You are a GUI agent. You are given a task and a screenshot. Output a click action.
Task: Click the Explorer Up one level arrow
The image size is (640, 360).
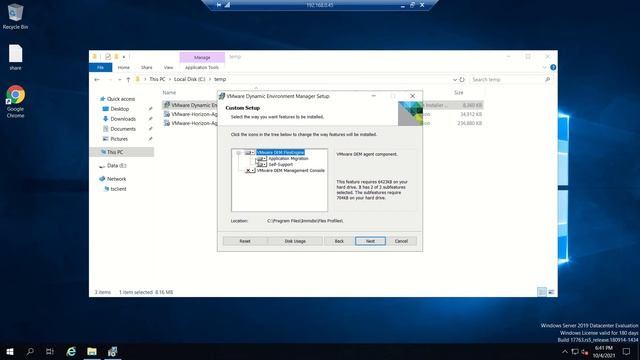(x=128, y=80)
